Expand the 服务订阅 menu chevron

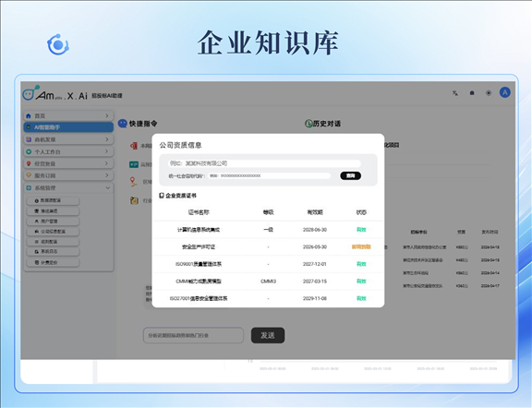click(107, 175)
